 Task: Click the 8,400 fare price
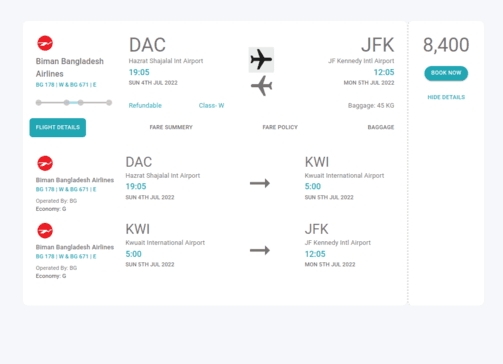(x=446, y=45)
